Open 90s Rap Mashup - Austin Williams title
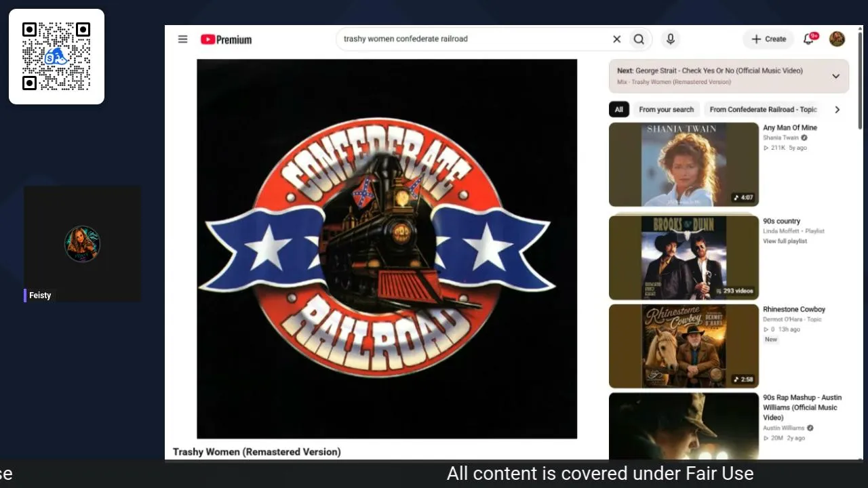 point(802,407)
